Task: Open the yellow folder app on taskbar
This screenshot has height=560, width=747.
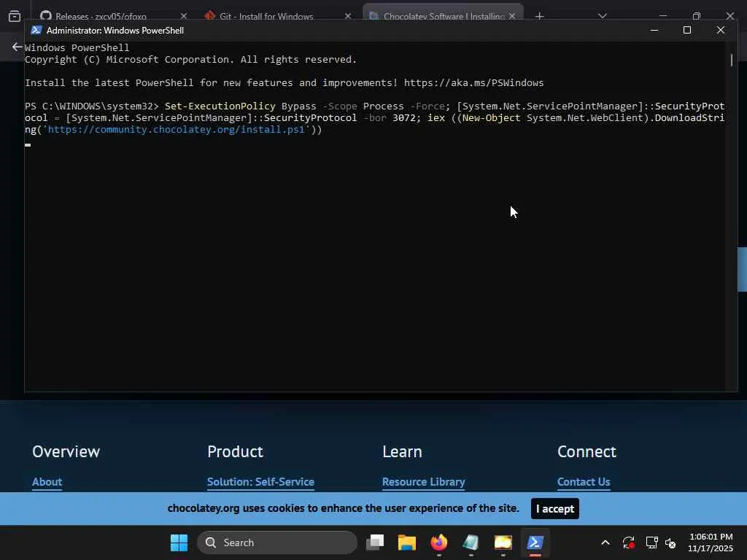Action: click(x=503, y=542)
